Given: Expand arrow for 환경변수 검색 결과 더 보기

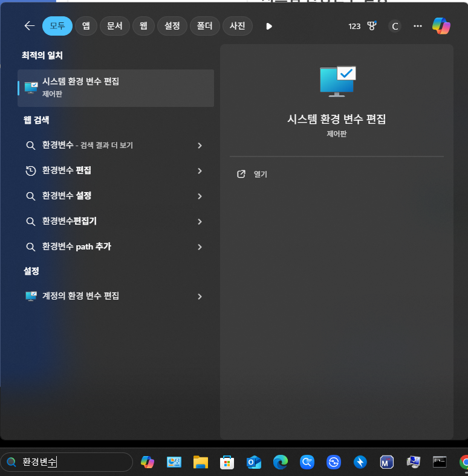Looking at the screenshot, I should [x=200, y=146].
